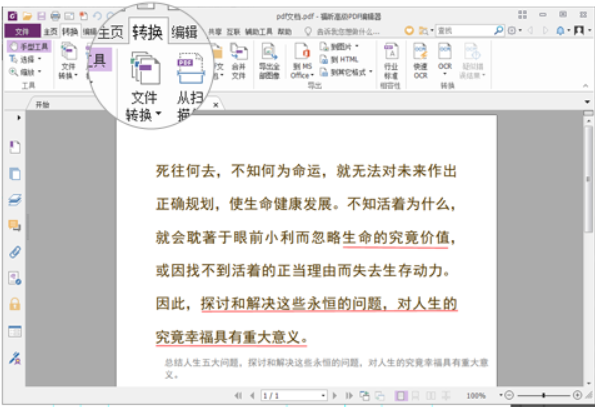Open a file with the folder icon
The height and width of the screenshot is (407, 595).
point(27,16)
